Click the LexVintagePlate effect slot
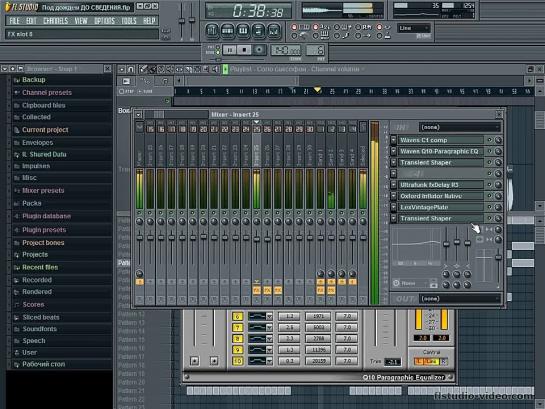545x409 pixels. pos(441,207)
